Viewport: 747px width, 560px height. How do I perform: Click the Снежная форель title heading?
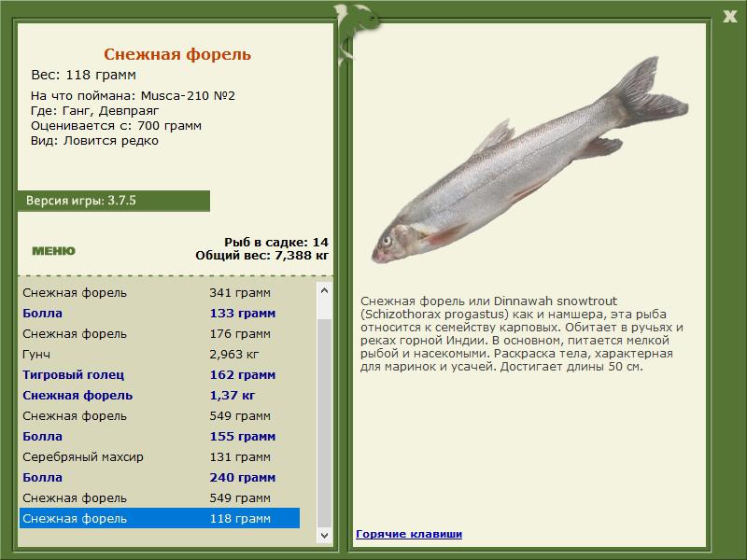pyautogui.click(x=177, y=54)
